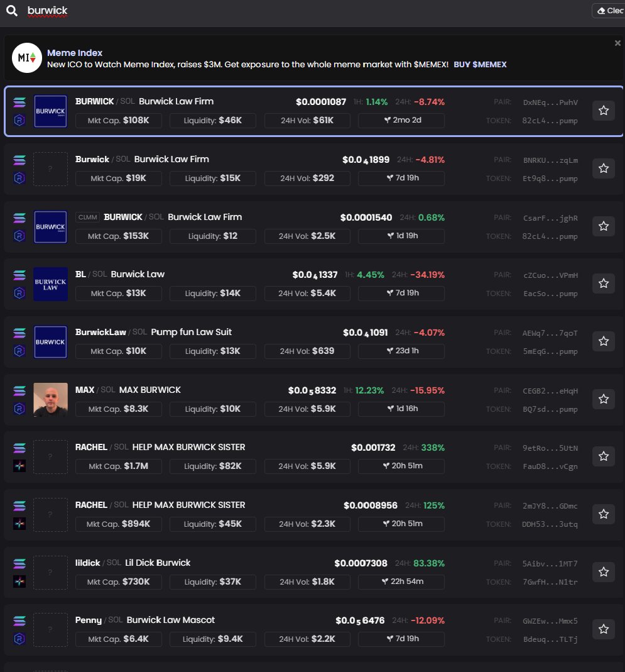Click the 'Mkt Cap. $108K' box
This screenshot has height=672, width=625.
(x=119, y=121)
